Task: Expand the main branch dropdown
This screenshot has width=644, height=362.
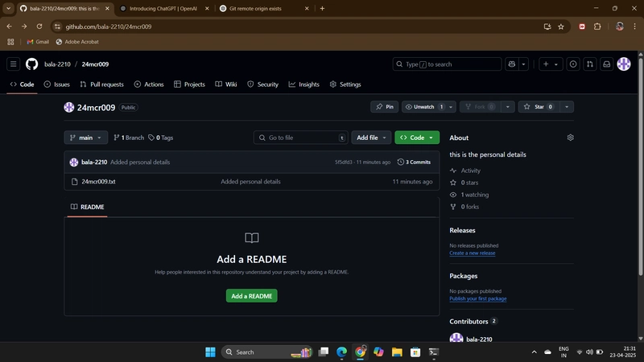Action: 86,138
